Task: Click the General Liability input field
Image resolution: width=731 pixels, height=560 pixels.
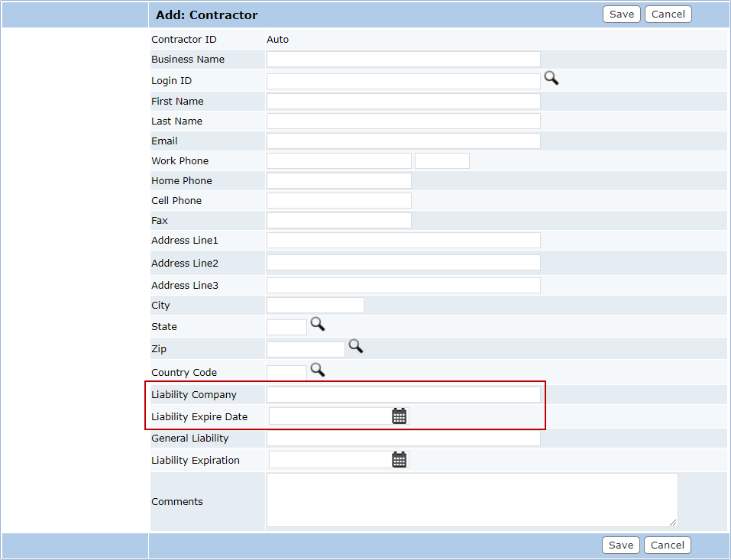Action: 403,439
